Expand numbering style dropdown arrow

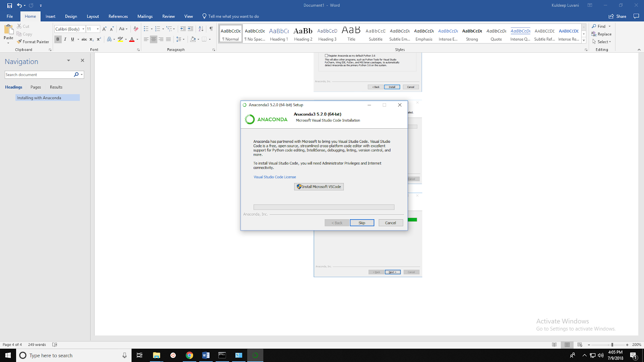coord(163,29)
